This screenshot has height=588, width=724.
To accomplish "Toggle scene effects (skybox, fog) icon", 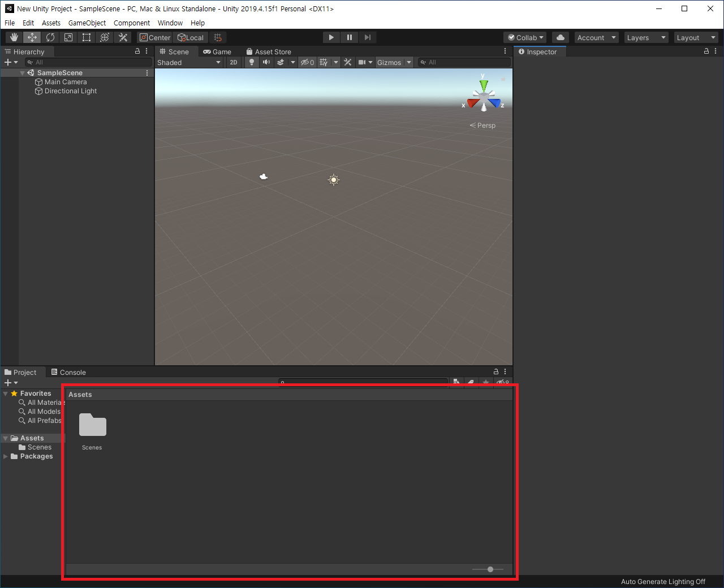I will (x=281, y=62).
